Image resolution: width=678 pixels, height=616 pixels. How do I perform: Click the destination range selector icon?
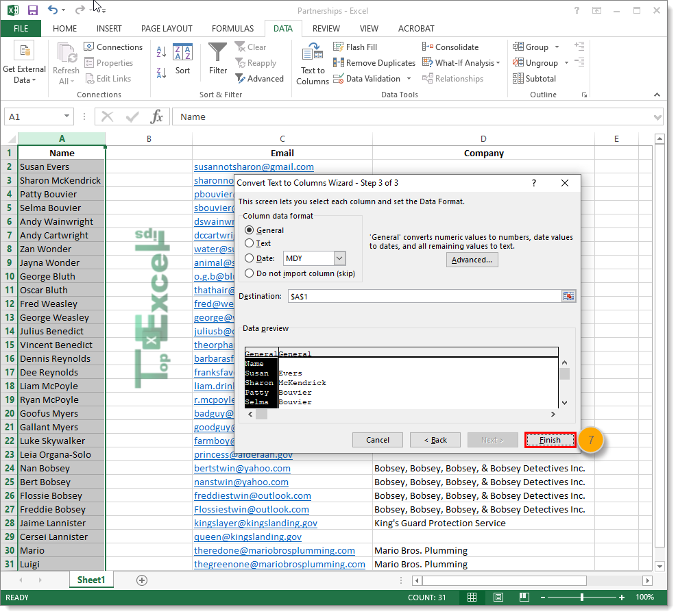click(x=568, y=297)
